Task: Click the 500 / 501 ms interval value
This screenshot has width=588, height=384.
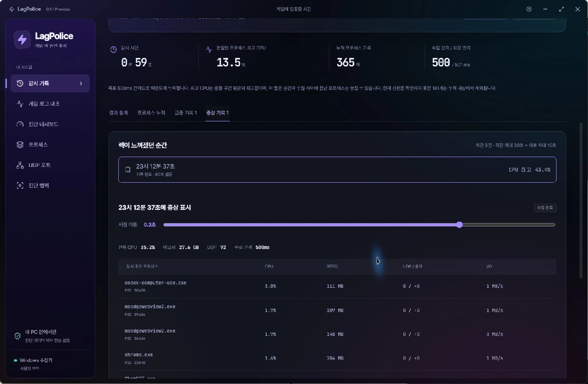Action: click(x=451, y=63)
